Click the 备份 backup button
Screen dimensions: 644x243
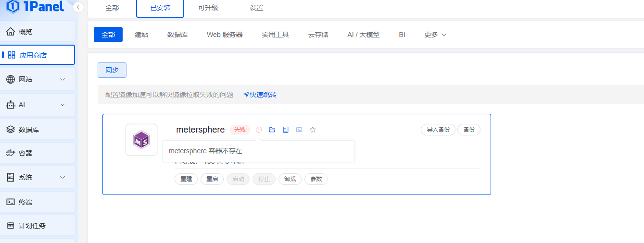coord(469,130)
